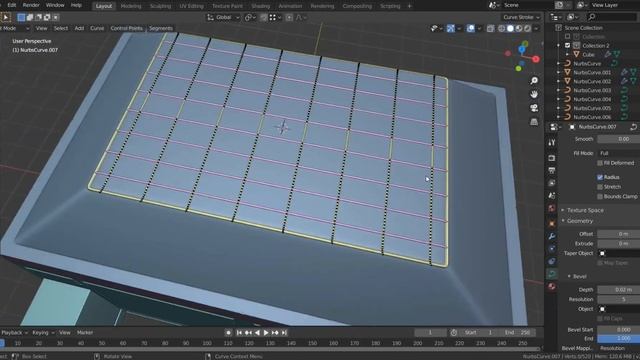This screenshot has height=360, width=640.
Task: Open the Global transform orientation dropdown
Action: 223,17
